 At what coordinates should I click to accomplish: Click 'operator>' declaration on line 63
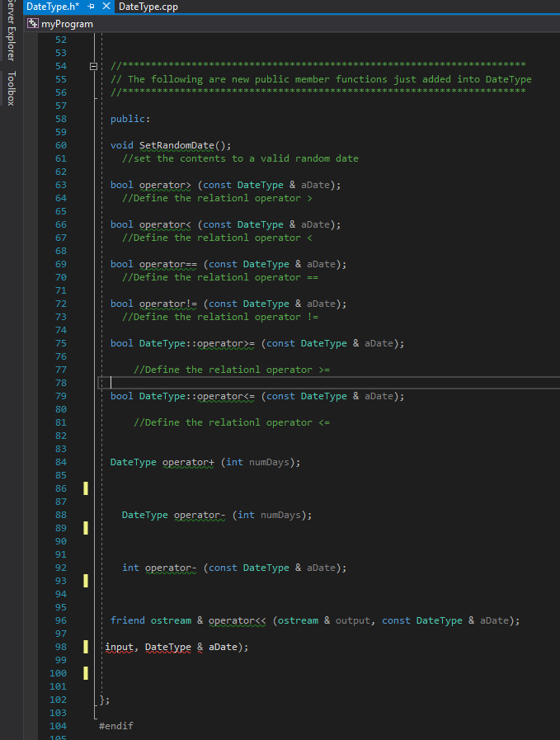[x=165, y=185]
